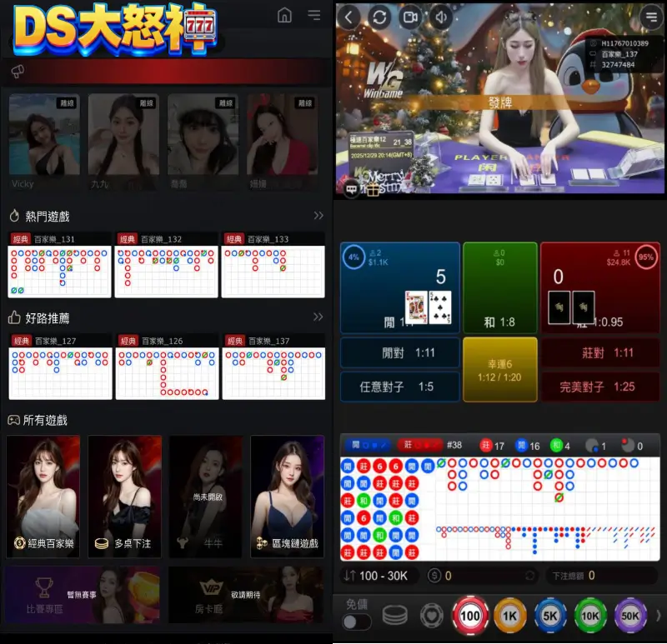Click the refresh icon above the video
The image size is (667, 644).
pos(379,17)
